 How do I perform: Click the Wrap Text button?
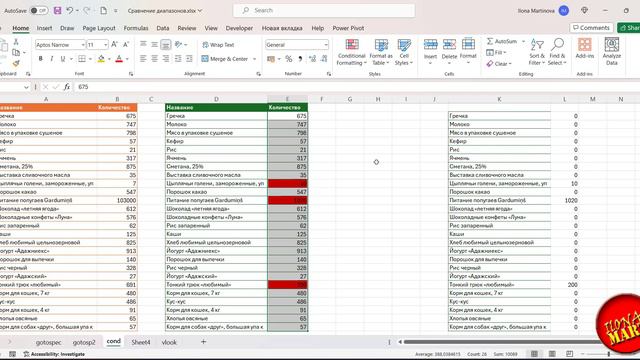point(218,45)
